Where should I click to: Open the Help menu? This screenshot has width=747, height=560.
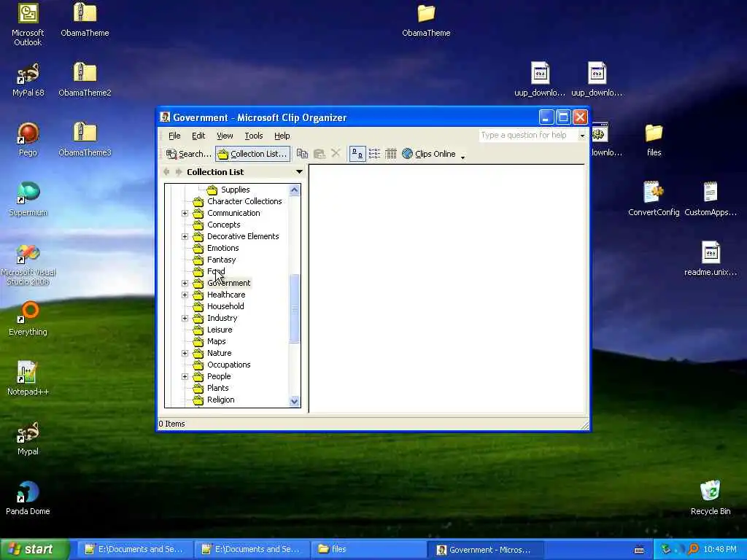[x=282, y=136]
